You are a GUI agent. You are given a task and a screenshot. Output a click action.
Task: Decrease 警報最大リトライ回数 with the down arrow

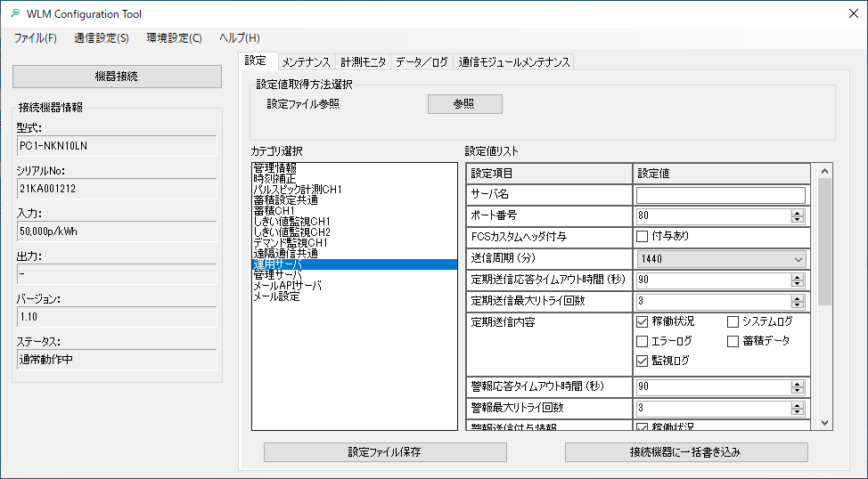point(798,411)
